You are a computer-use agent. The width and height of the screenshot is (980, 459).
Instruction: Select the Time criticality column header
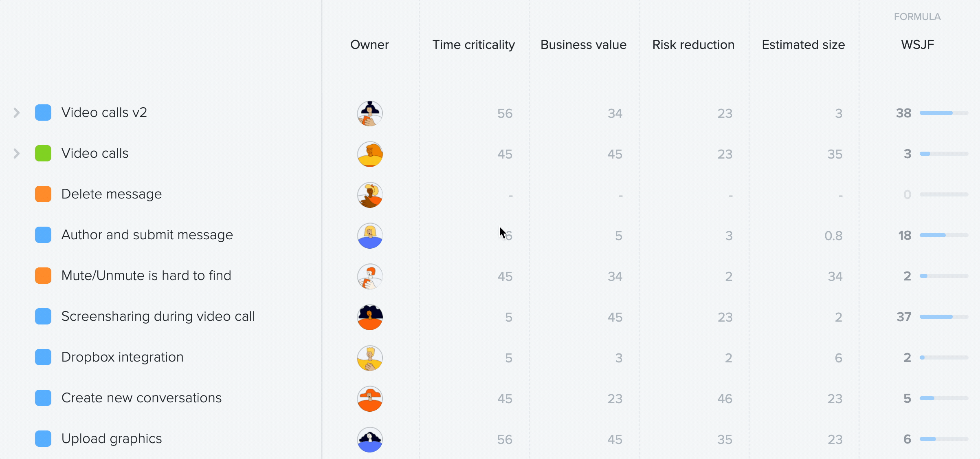(474, 44)
